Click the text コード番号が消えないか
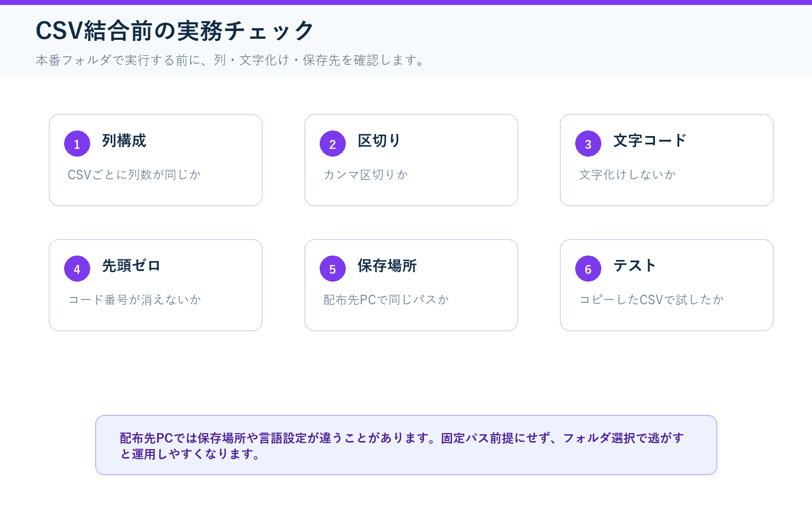Image resolution: width=812 pixels, height=520 pixels. pos(134,300)
